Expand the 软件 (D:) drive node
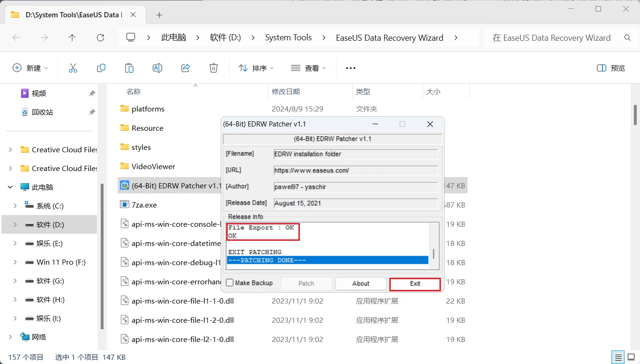Viewport: 640px width, 364px height. (15, 224)
